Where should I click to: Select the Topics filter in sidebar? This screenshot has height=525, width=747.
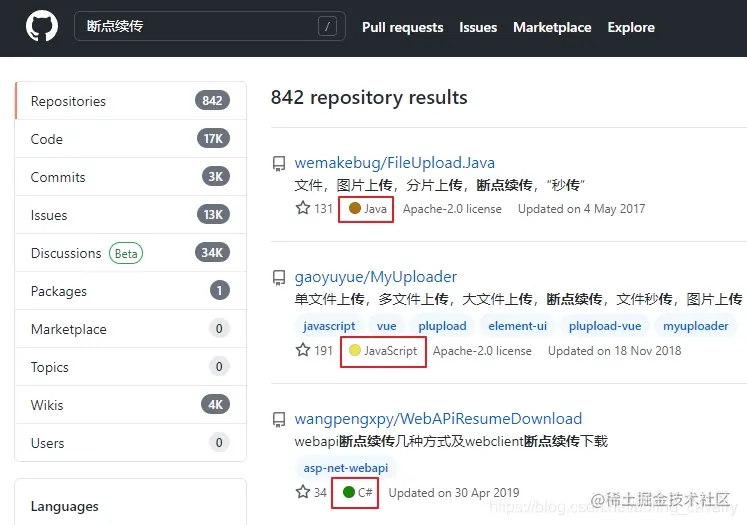(x=131, y=367)
